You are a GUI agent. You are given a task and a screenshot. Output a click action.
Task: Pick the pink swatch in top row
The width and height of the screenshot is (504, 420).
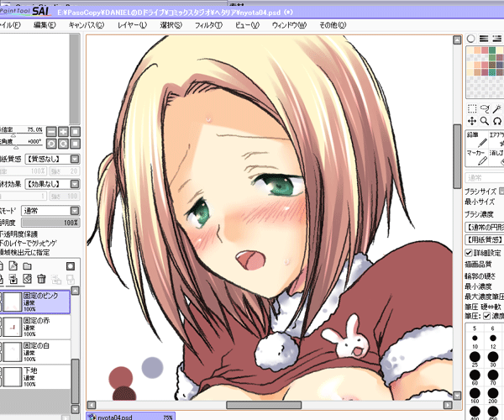pos(485,50)
